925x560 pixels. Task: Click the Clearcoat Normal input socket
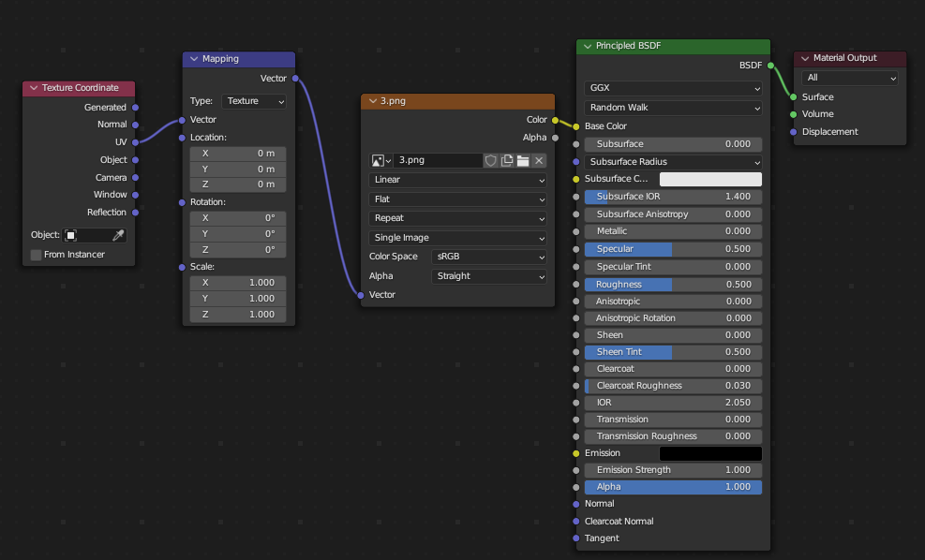pos(576,522)
